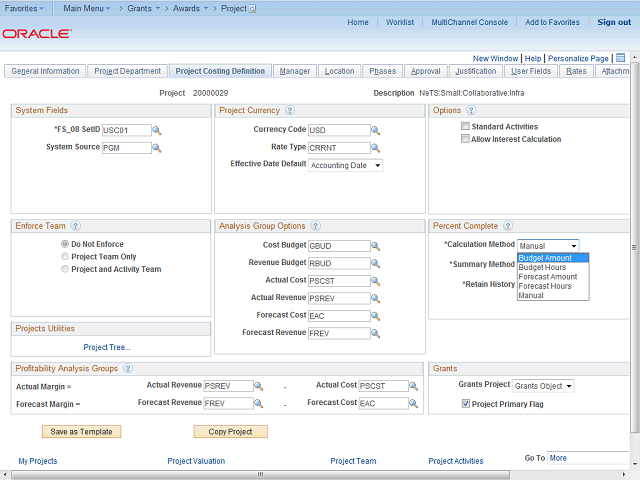Select the Project Team Only radio button

click(65, 256)
